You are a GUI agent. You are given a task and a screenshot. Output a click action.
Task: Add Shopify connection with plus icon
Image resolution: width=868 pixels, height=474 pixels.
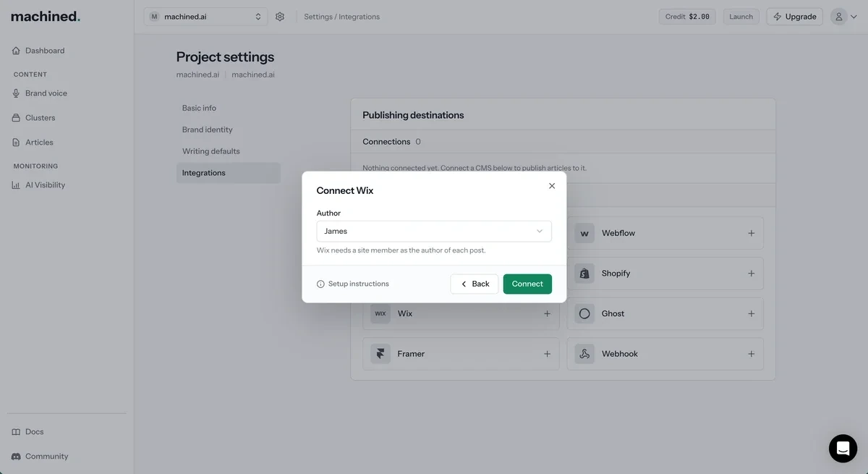click(x=751, y=274)
